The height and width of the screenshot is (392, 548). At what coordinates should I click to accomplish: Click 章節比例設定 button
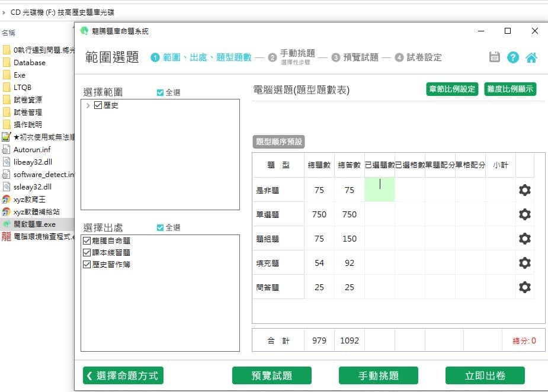(x=452, y=89)
